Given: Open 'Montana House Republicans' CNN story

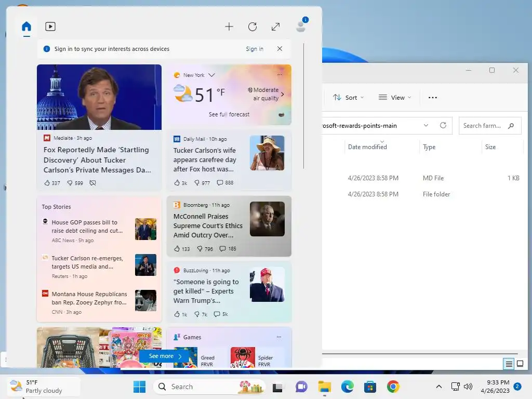Looking at the screenshot, I should 89,298.
